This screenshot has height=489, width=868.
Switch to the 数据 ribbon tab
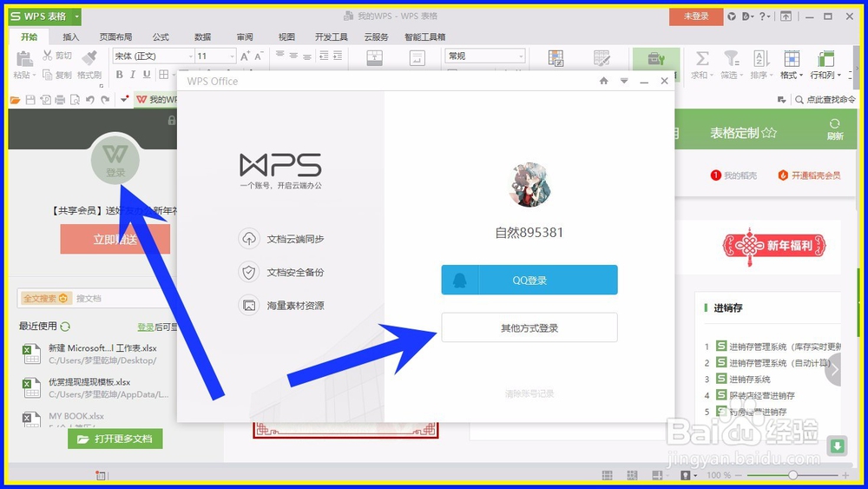tap(202, 37)
